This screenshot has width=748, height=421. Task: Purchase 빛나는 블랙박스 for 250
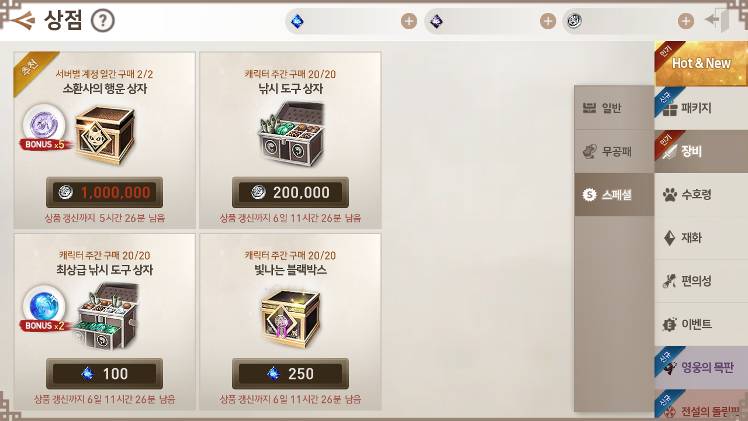click(290, 373)
